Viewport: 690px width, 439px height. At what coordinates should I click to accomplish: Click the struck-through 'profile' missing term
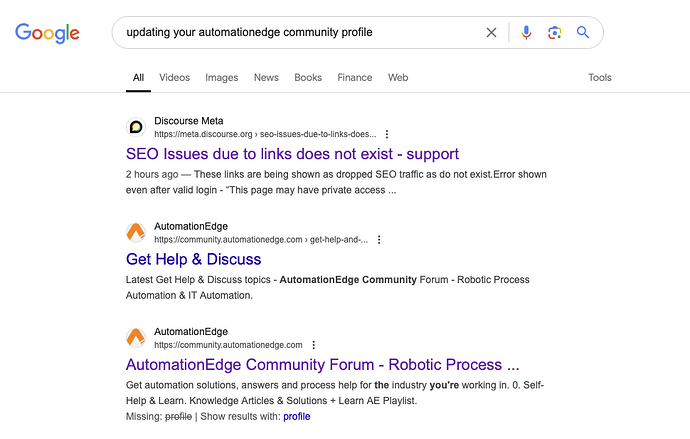click(x=179, y=417)
